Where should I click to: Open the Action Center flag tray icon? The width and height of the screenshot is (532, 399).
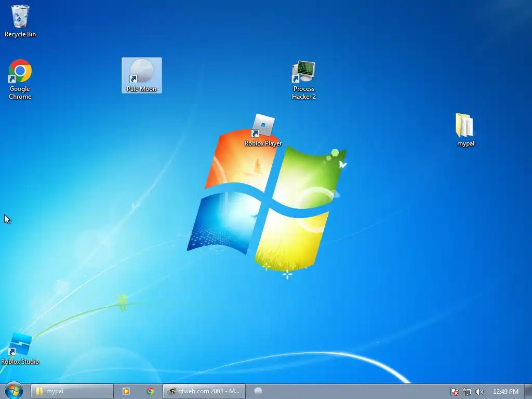(455, 392)
